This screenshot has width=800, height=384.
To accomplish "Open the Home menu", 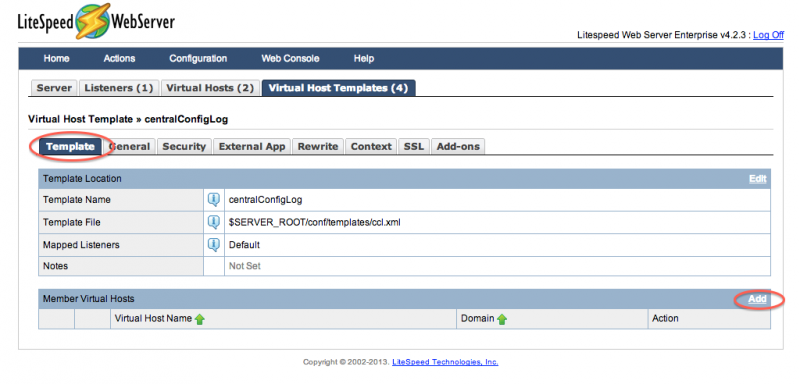I will pos(56,59).
